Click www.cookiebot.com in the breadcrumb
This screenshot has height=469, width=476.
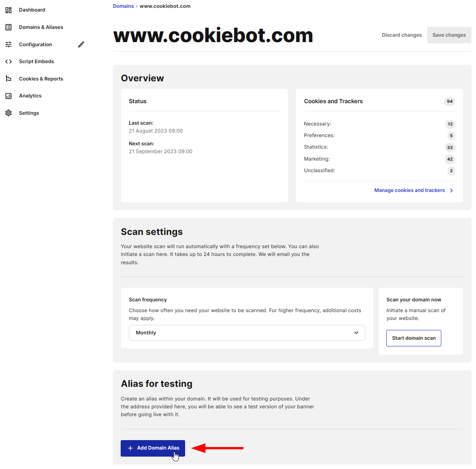point(165,6)
